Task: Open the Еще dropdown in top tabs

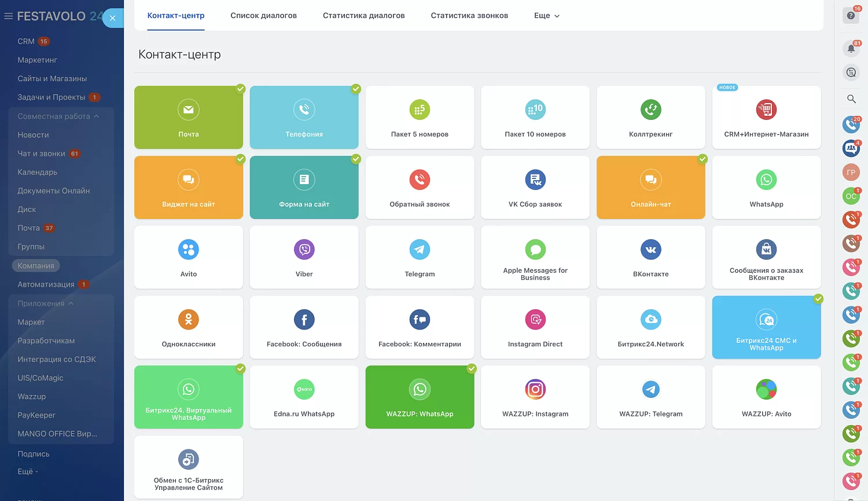Action: (x=547, y=16)
